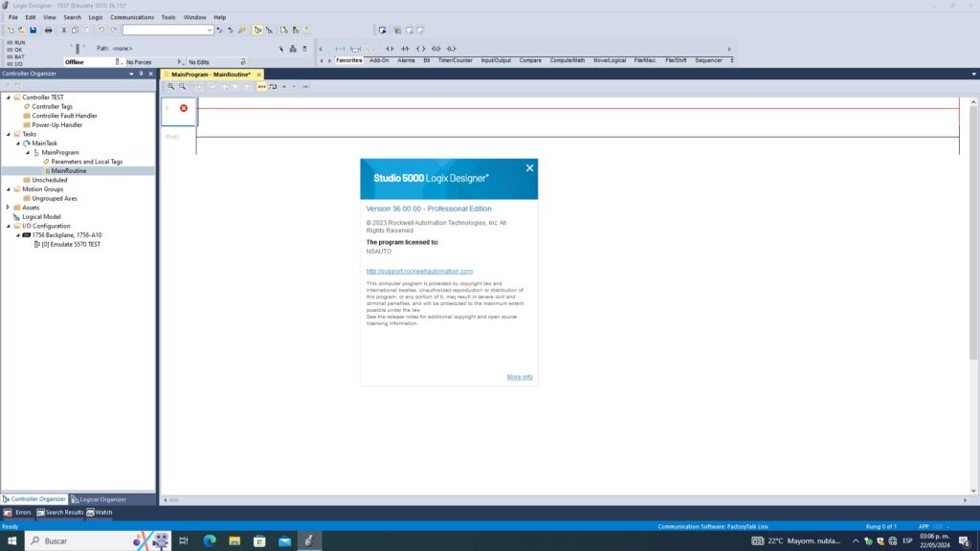The image size is (980, 551).
Task: Insert an Output Energize (OTE) coil instruction
Action: [x=420, y=48]
